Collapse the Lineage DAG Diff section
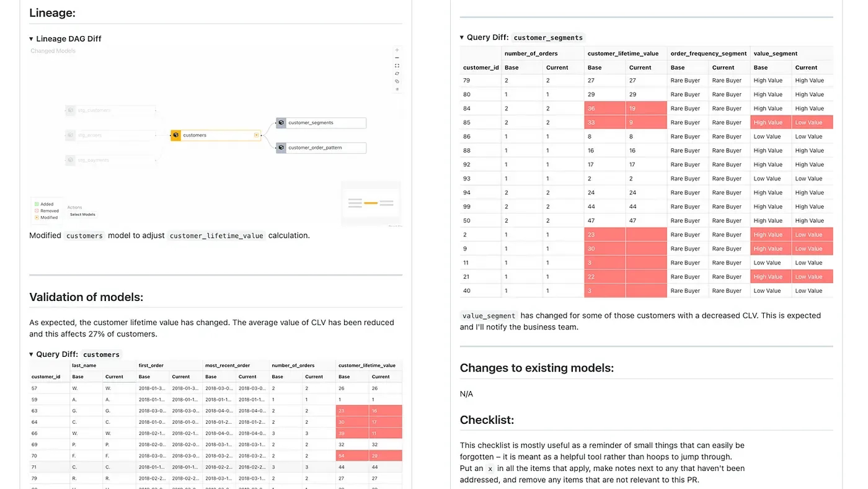The width and height of the screenshot is (868, 489). [31, 38]
